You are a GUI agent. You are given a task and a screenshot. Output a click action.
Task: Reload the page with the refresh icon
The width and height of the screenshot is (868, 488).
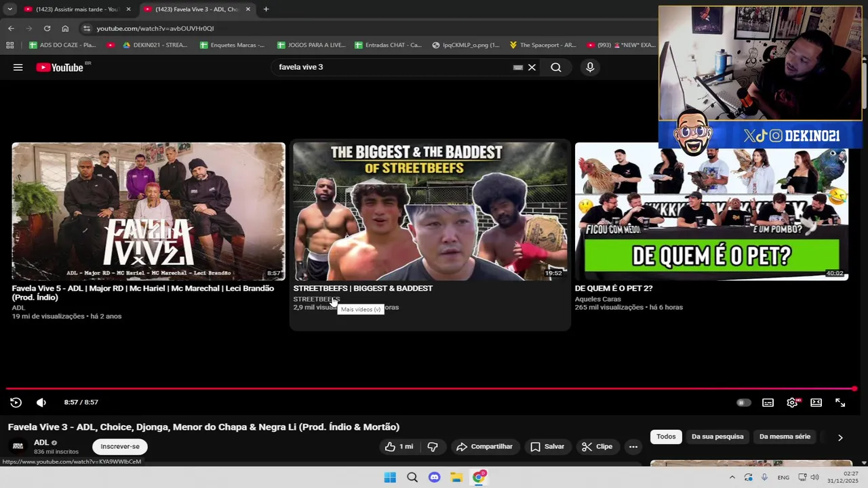(47, 28)
